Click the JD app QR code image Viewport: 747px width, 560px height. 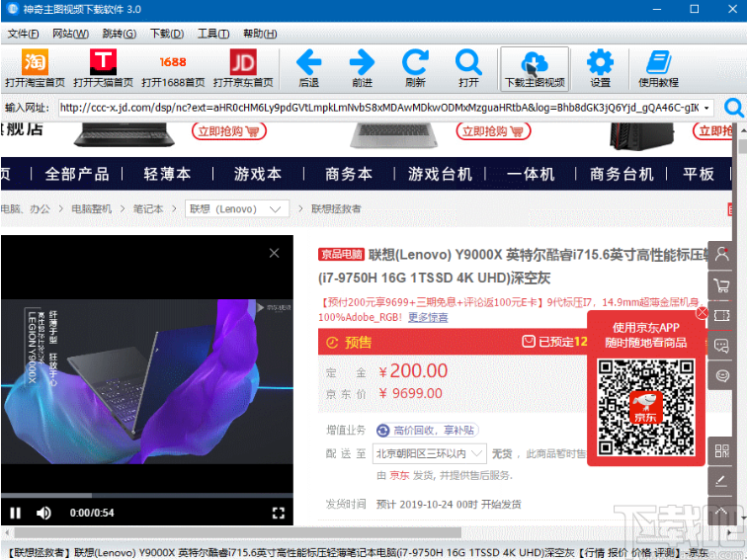646,408
